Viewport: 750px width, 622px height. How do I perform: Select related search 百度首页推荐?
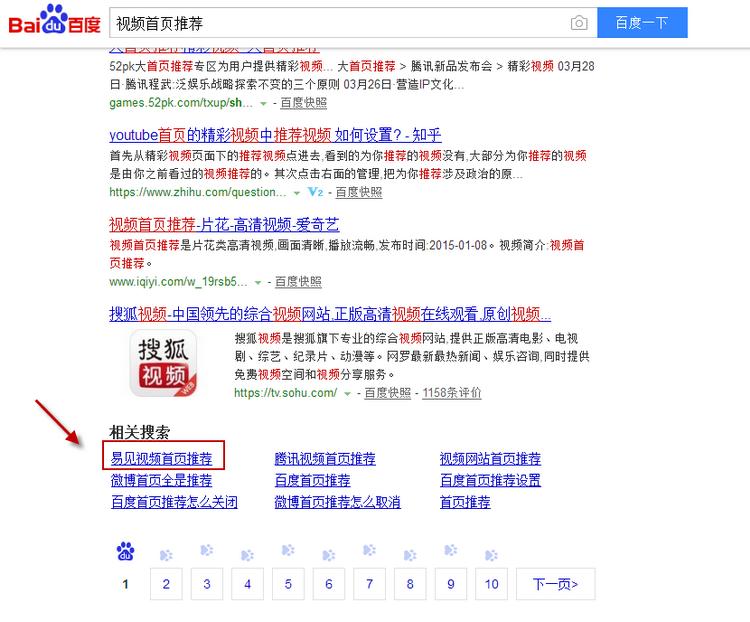tap(312, 480)
